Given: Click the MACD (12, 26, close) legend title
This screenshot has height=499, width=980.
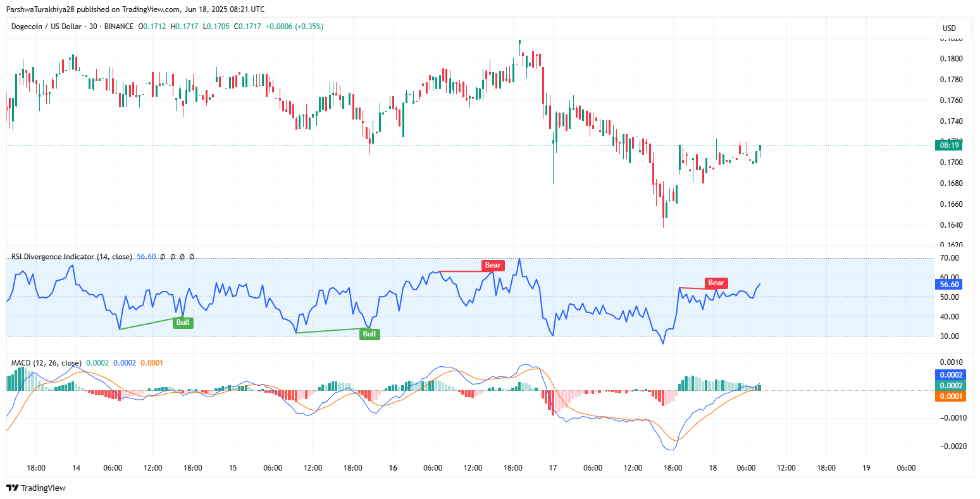Looking at the screenshot, I should [x=46, y=363].
